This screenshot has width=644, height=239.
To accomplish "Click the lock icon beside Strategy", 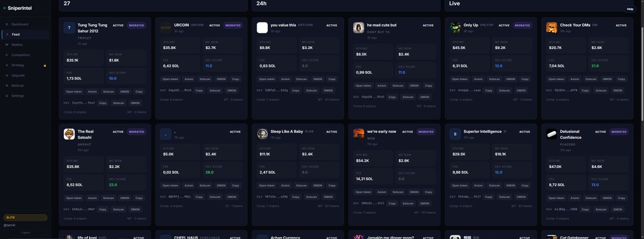I will click(x=45, y=65).
